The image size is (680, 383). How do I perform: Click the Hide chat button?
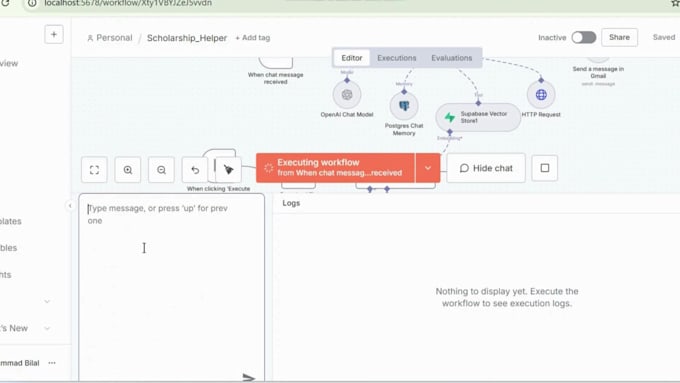[x=486, y=168]
